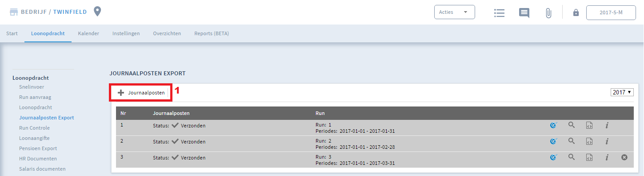Click the 2017-5-M period button
This screenshot has height=176, width=644.
611,13
